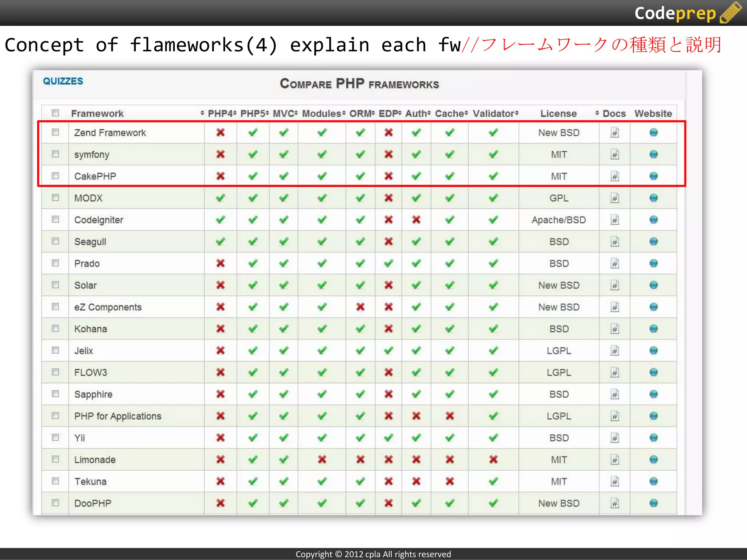Open the QUIZZES link

63,81
